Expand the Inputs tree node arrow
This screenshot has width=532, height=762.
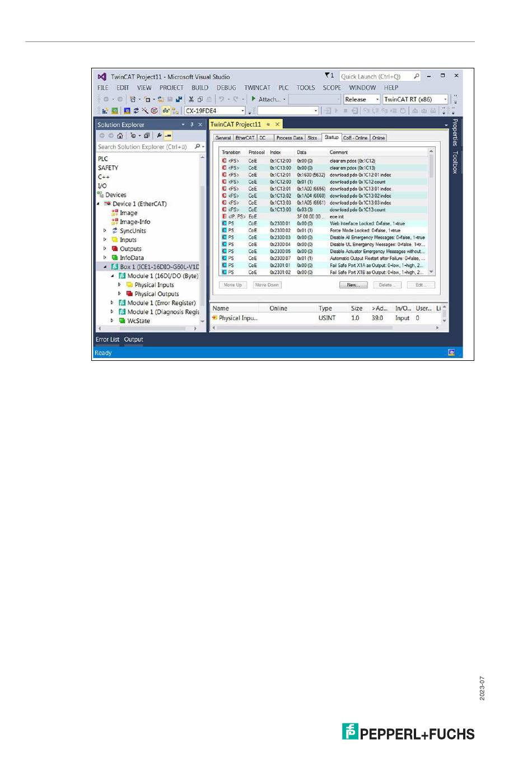(x=105, y=239)
